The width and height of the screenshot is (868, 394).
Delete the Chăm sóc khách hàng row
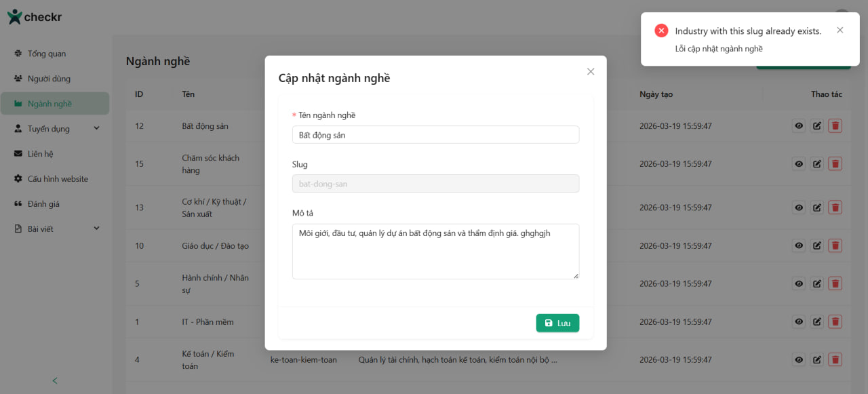point(835,163)
